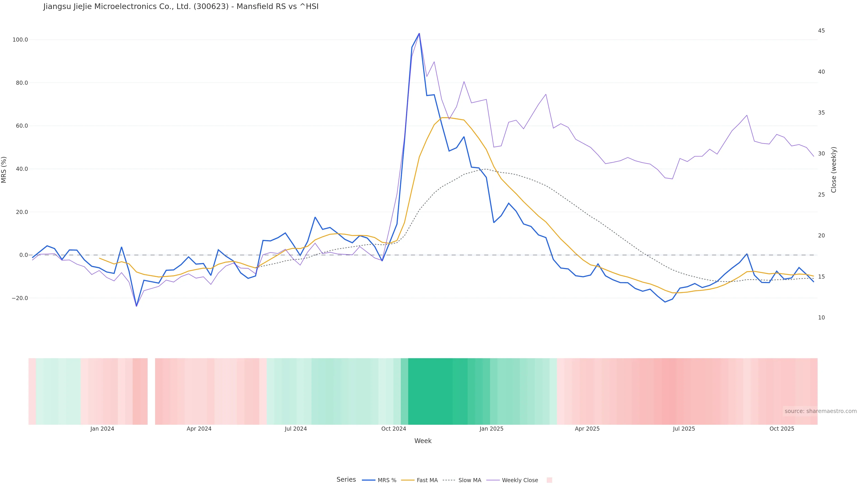Click the chart title text

tap(181, 7)
